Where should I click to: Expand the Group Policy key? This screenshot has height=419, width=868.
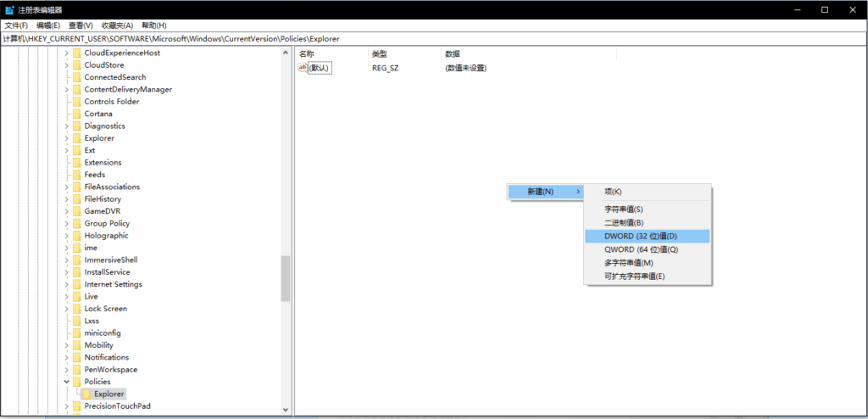66,224
